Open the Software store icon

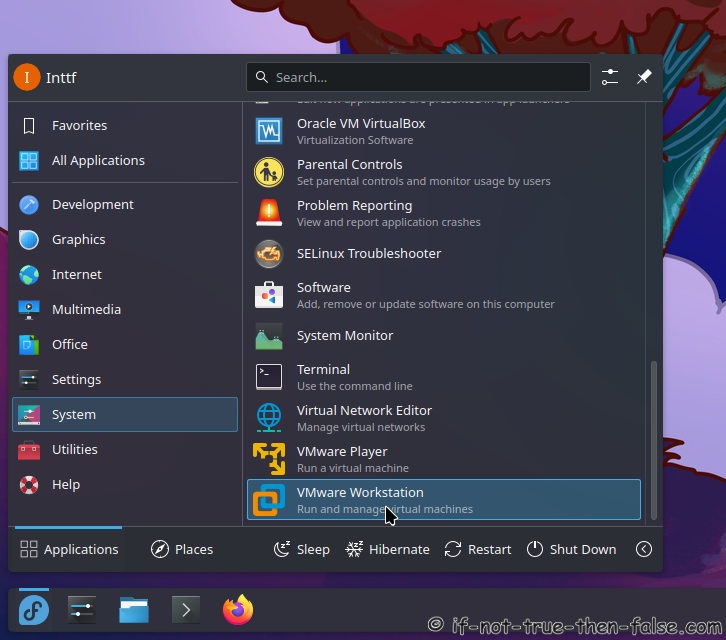point(269,295)
